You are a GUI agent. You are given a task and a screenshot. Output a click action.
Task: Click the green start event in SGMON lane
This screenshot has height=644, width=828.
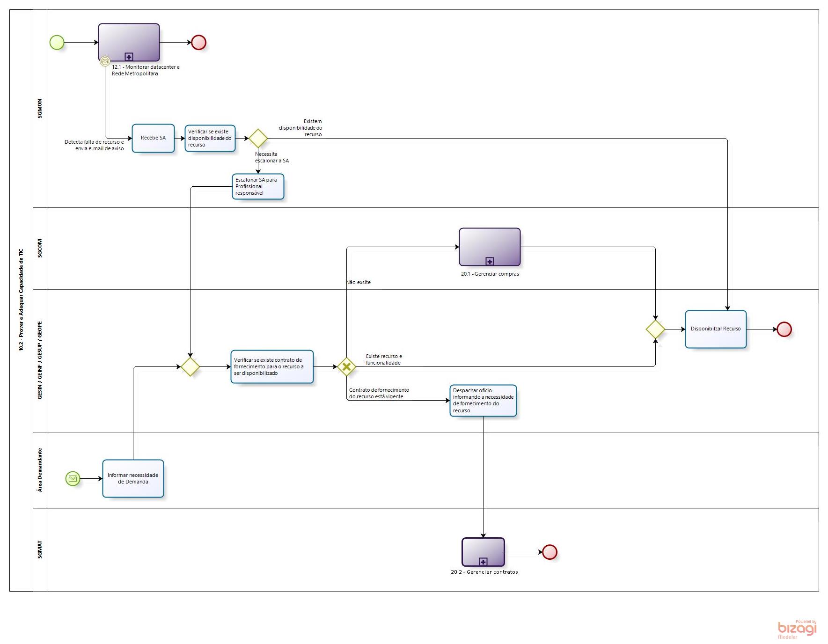point(57,43)
